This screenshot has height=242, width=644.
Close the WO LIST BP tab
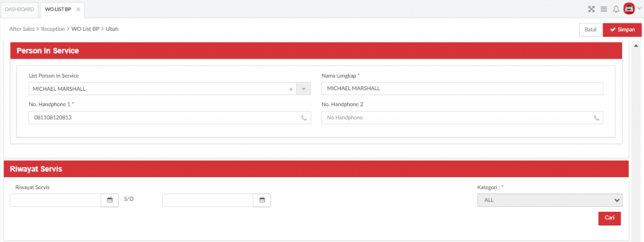pyautogui.click(x=78, y=9)
